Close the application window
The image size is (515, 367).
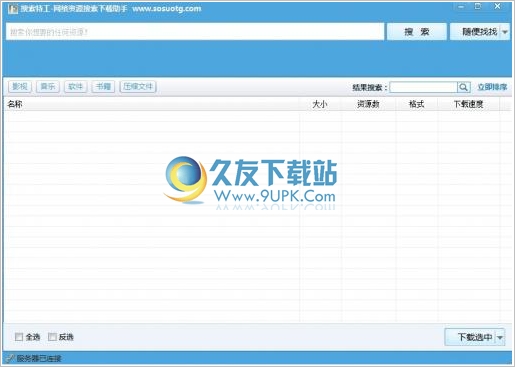click(497, 6)
